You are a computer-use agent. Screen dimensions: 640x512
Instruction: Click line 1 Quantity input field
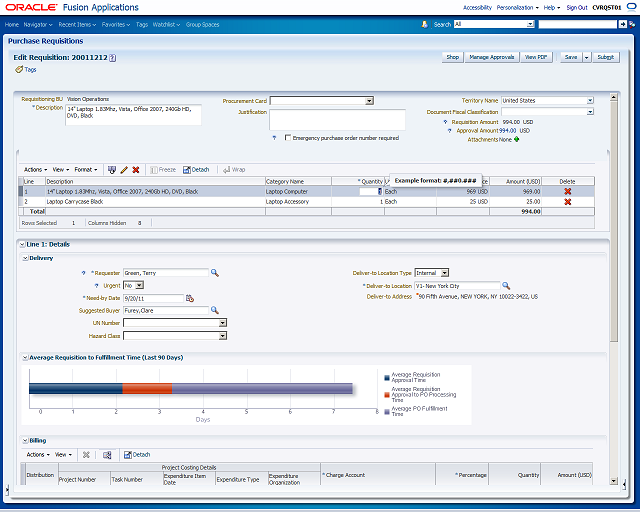coord(371,191)
